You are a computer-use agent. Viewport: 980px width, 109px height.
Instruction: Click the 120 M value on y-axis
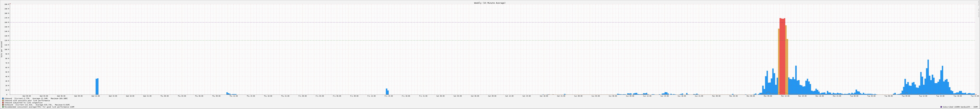[x=6, y=40]
